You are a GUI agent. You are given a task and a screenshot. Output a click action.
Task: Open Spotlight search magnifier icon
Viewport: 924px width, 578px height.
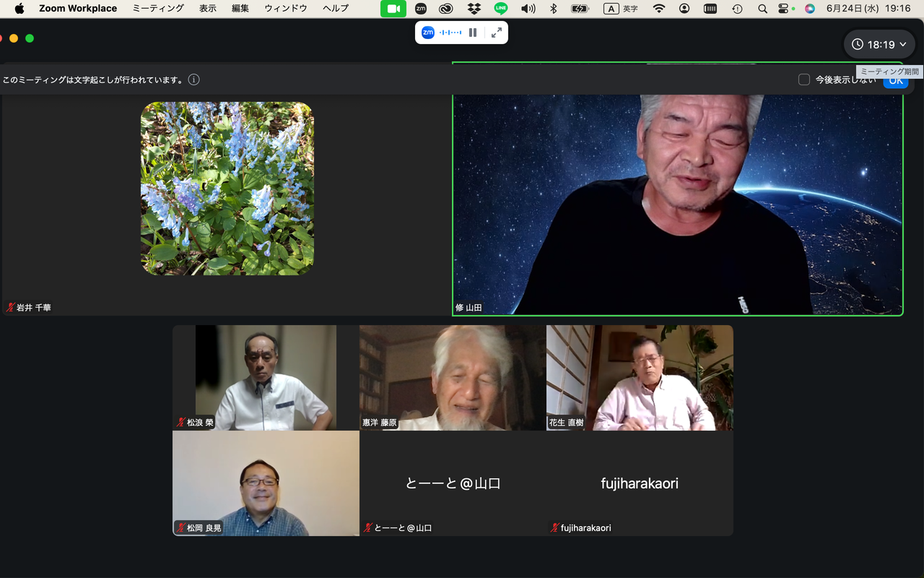click(762, 9)
